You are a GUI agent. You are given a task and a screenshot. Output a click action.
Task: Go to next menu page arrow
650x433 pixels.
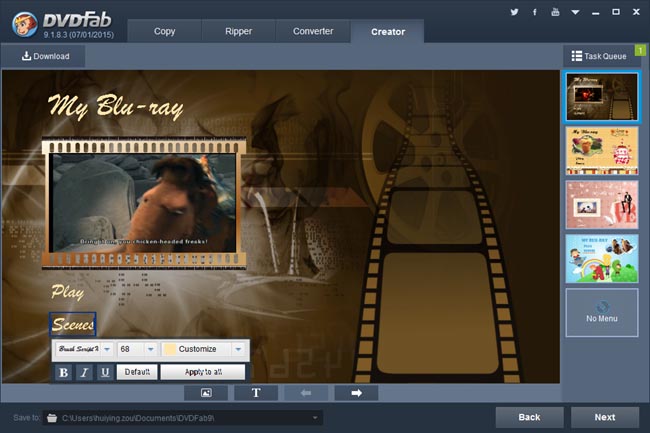(x=356, y=393)
